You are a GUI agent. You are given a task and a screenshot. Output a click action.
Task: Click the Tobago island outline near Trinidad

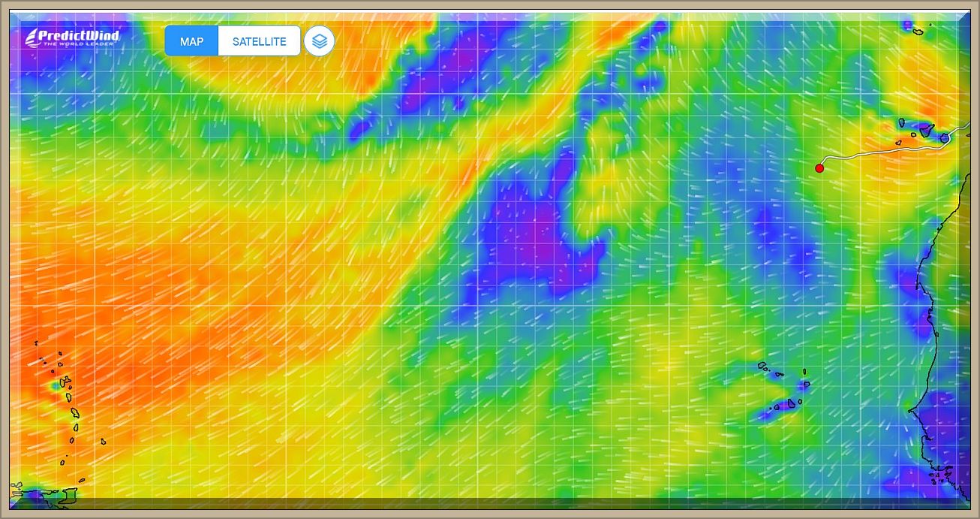point(80,481)
